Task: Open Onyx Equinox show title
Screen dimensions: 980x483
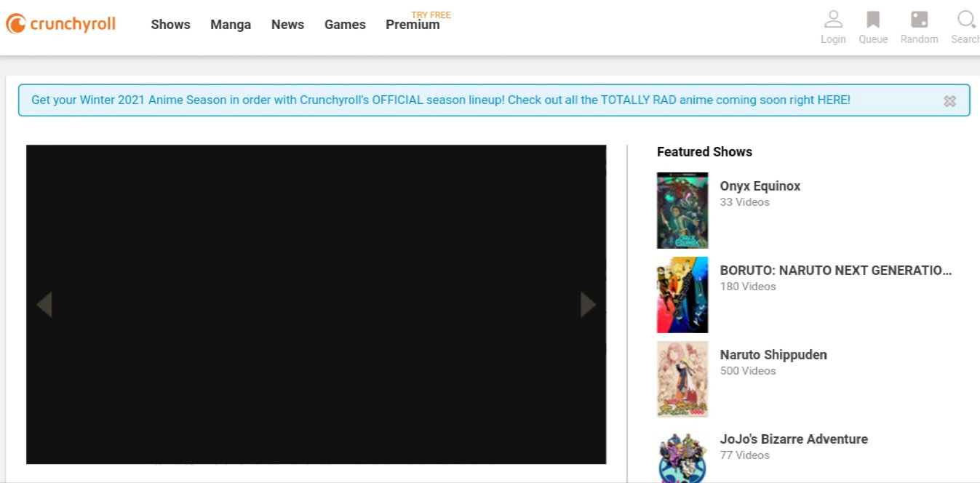Action: [x=760, y=186]
